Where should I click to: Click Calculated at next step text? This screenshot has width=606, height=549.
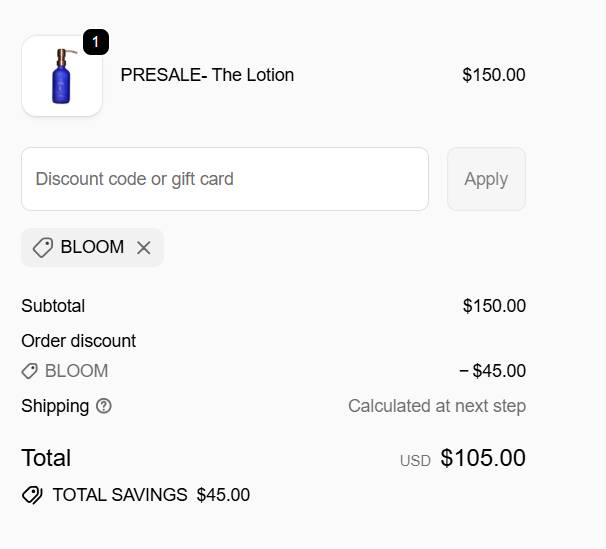(x=436, y=406)
